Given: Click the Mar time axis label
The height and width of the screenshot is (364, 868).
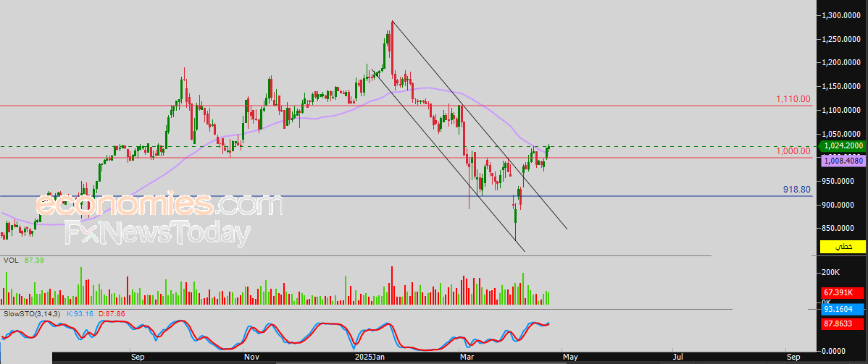Looking at the screenshot, I should tap(468, 357).
